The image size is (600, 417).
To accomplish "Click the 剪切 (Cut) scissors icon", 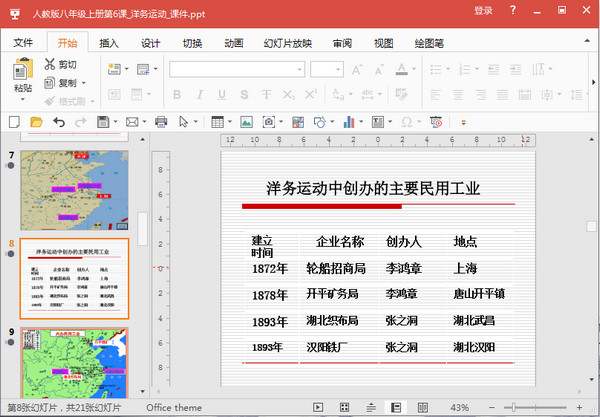I will [51, 65].
